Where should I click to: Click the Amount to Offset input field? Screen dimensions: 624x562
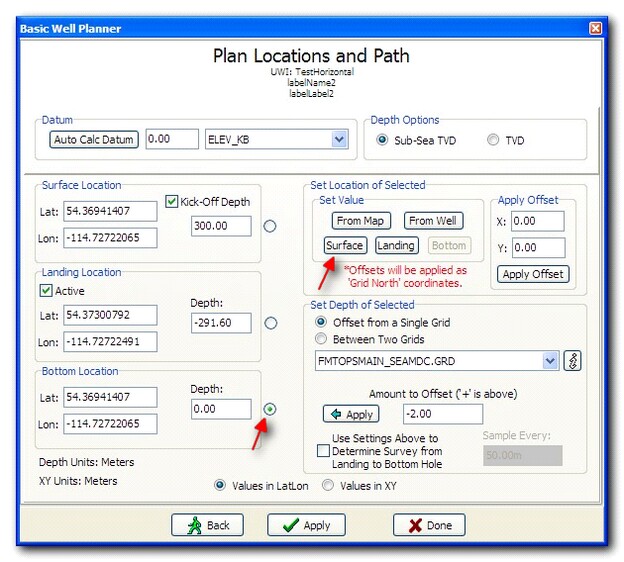(442, 414)
